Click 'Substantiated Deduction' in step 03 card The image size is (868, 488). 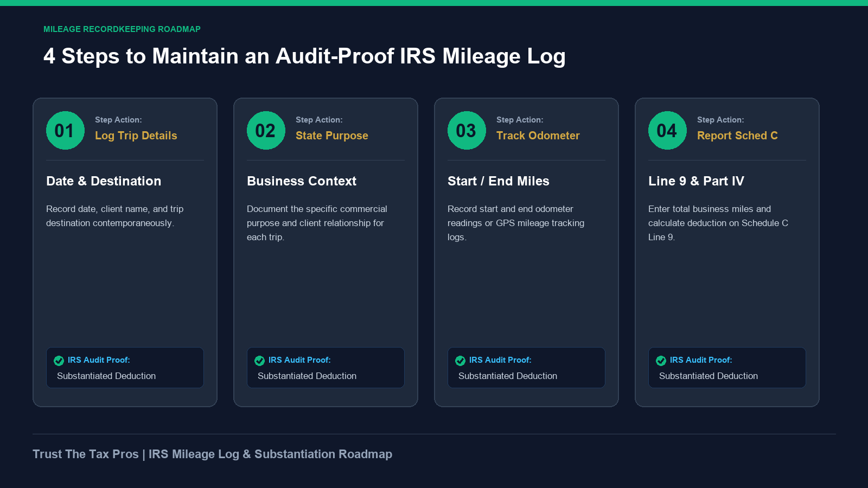point(508,376)
